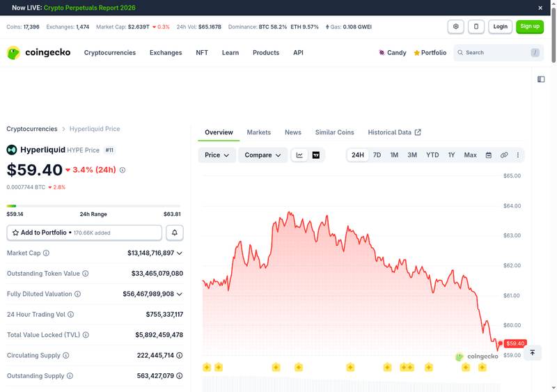
Task: Switch to the Overview tab
Action: [219, 132]
